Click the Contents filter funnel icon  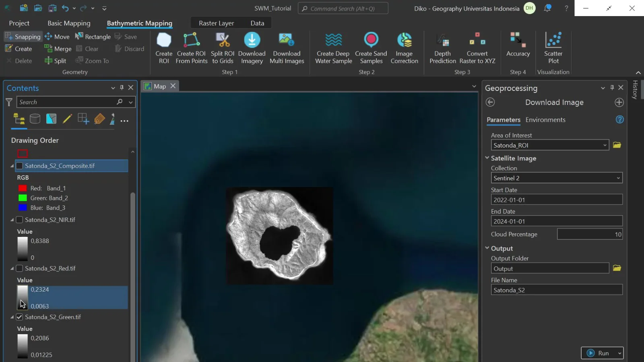pos(9,102)
